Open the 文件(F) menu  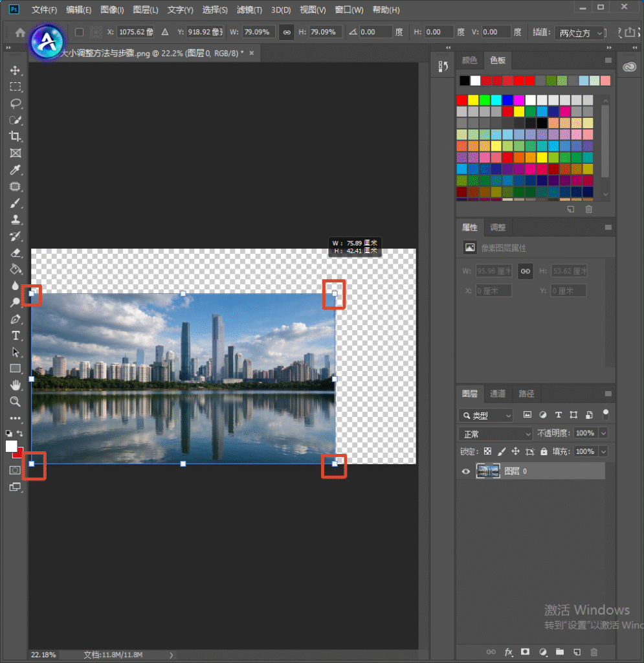click(x=45, y=10)
